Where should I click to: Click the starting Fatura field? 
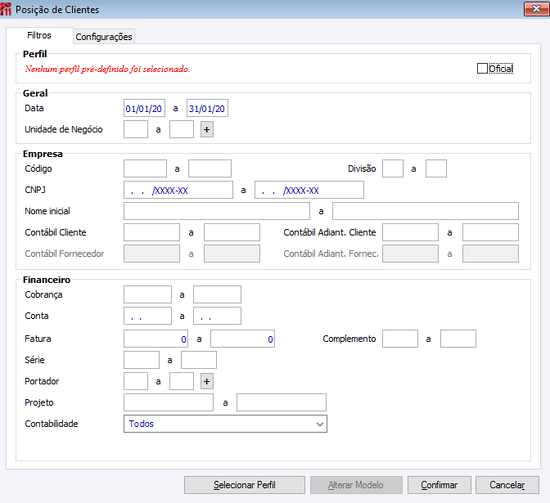pos(156,339)
